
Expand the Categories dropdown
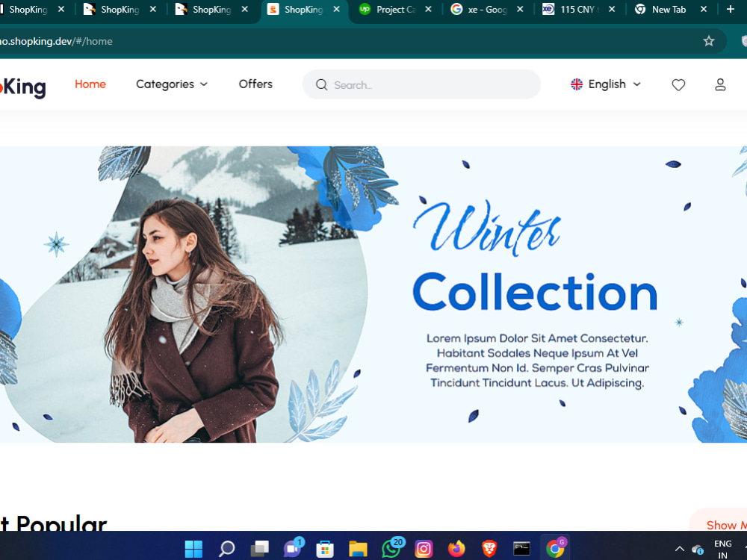click(171, 84)
